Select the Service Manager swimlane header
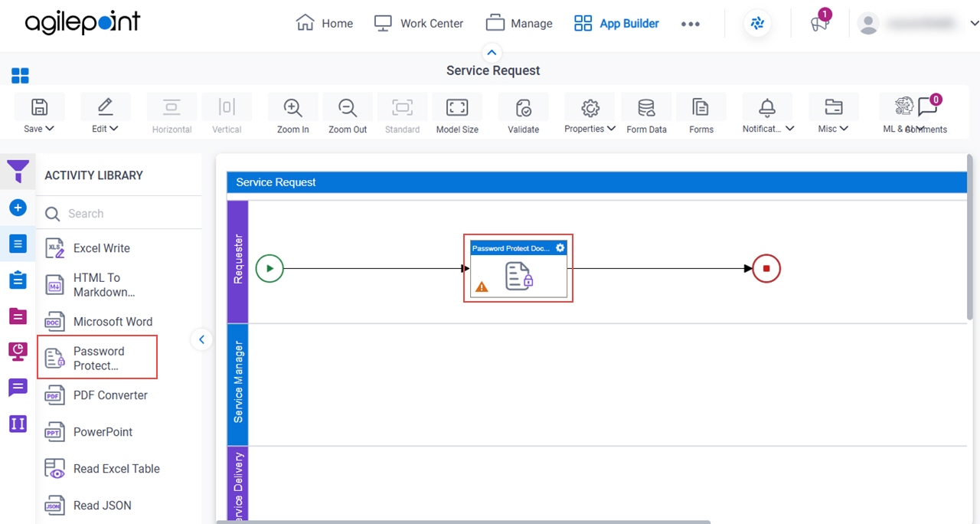Image resolution: width=980 pixels, height=524 pixels. coord(238,384)
